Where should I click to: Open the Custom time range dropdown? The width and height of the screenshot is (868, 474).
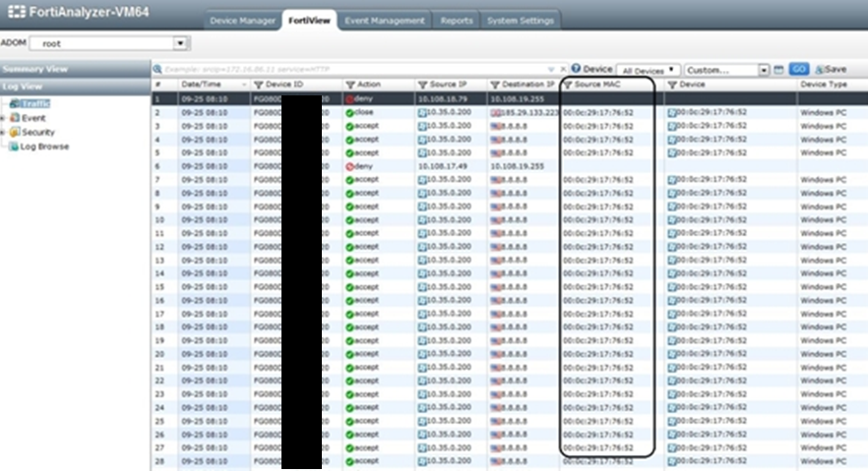coord(764,70)
